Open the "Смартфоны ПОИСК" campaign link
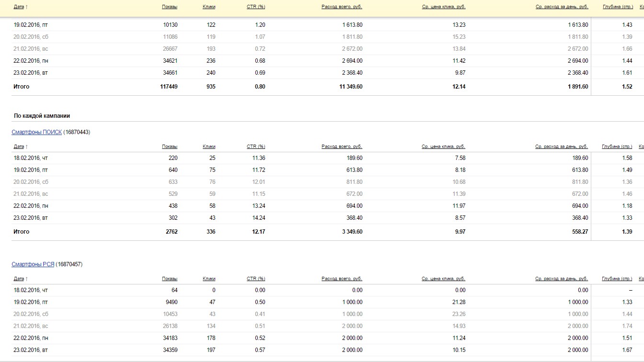Image resolution: width=644 pixels, height=362 pixels. 37,132
